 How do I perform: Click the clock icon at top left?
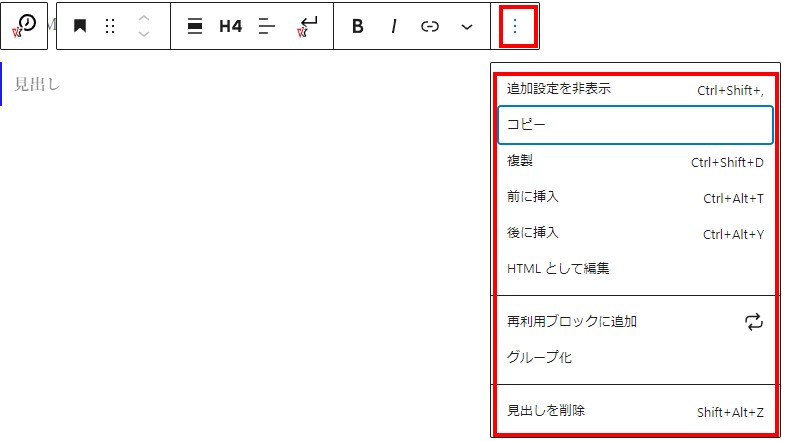click(27, 26)
